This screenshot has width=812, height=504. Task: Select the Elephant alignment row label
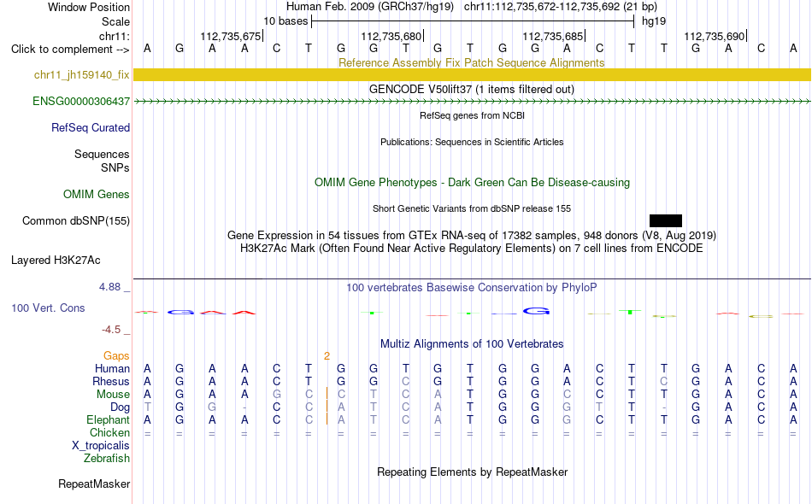(x=108, y=419)
